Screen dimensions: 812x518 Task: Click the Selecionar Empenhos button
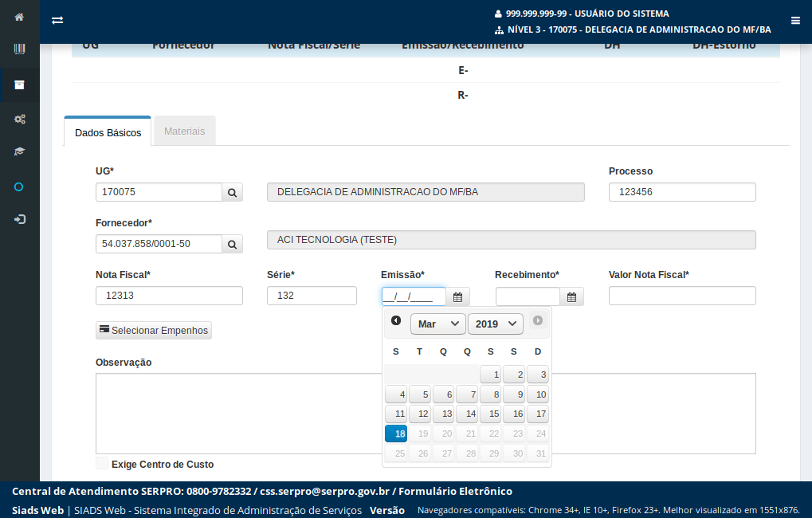[154, 331]
